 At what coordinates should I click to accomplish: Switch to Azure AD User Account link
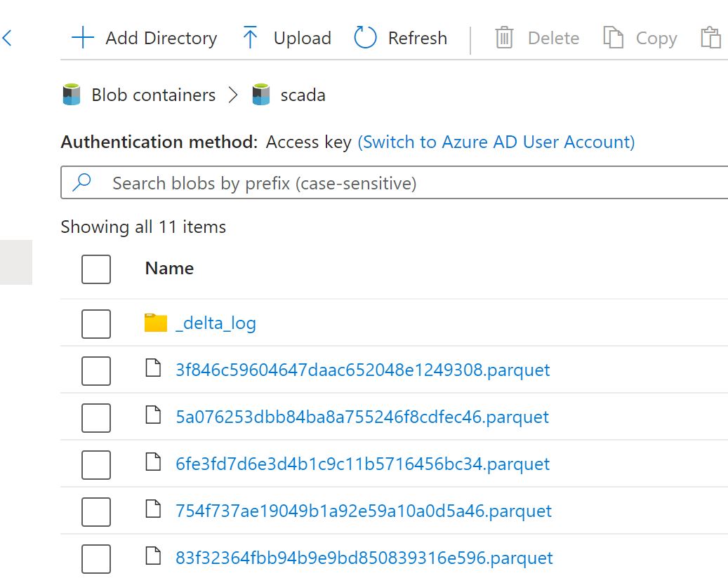pos(496,142)
